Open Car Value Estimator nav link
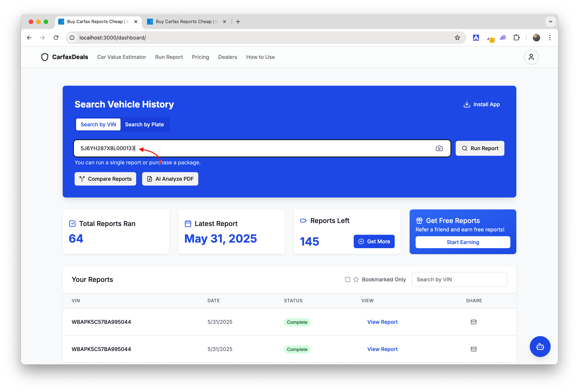Viewport: 579px width, 392px height. [122, 57]
